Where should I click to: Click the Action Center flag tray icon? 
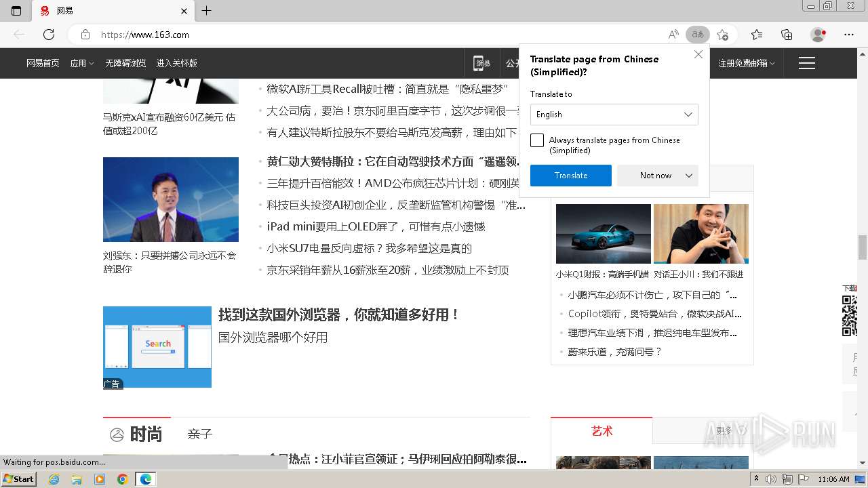pos(804,479)
